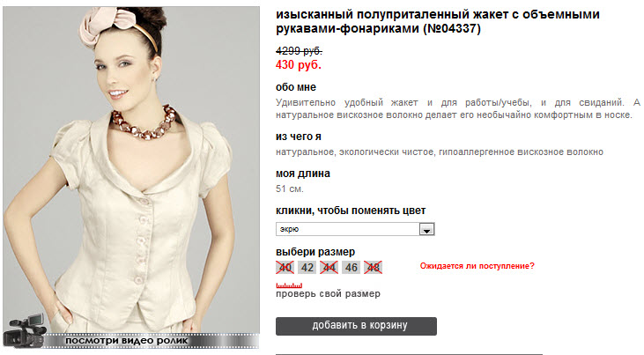Click the struck-through price 4299 руб.

point(299,51)
